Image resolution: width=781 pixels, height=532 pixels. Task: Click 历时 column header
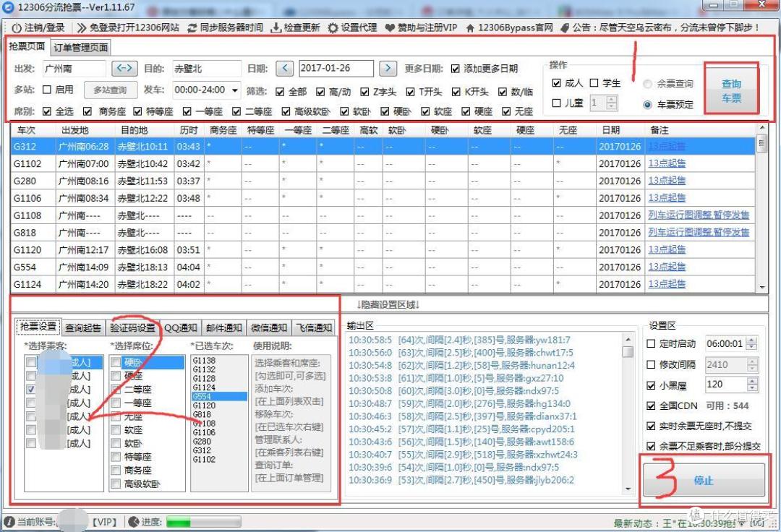[189, 130]
